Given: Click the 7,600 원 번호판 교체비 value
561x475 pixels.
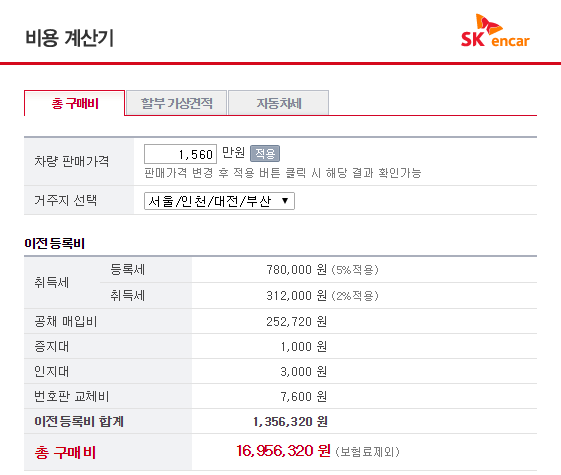Looking at the screenshot, I should click(304, 397).
